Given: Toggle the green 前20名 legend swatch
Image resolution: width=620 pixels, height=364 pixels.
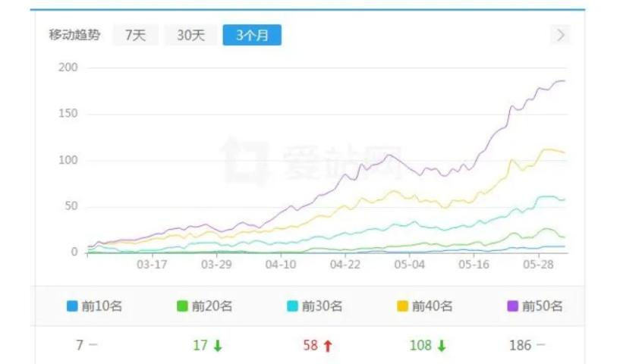Looking at the screenshot, I should [182, 306].
